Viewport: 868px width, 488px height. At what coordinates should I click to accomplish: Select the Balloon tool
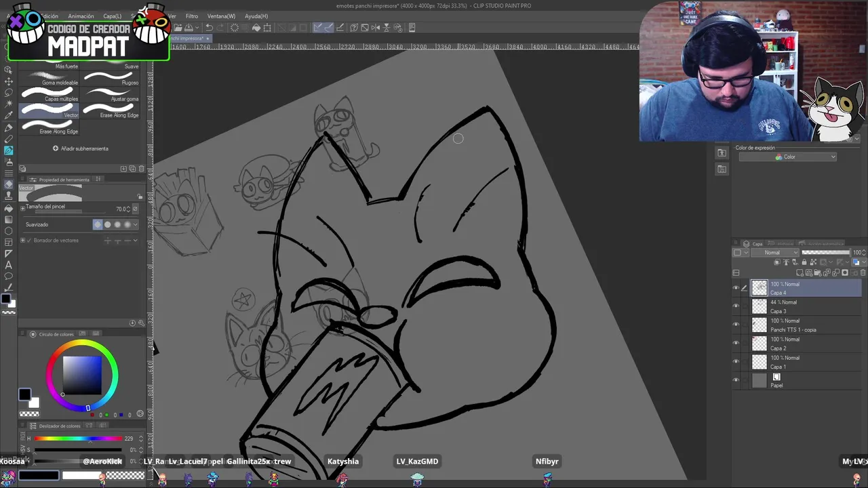[x=9, y=277]
